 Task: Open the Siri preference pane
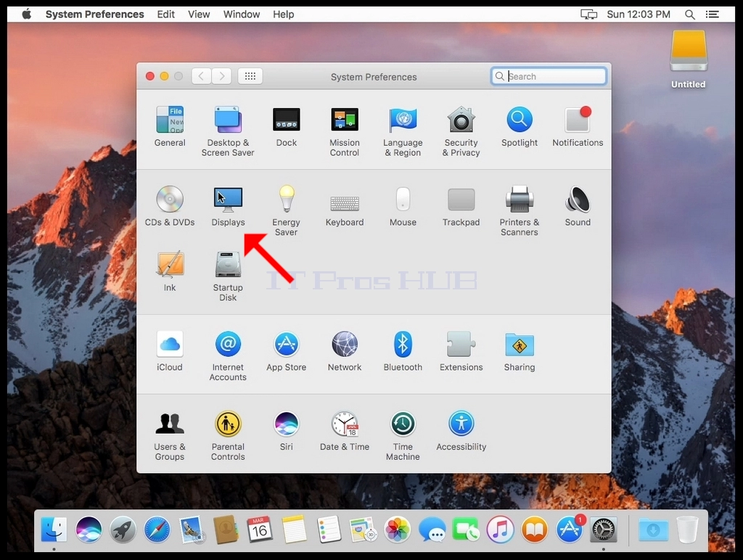coord(286,424)
